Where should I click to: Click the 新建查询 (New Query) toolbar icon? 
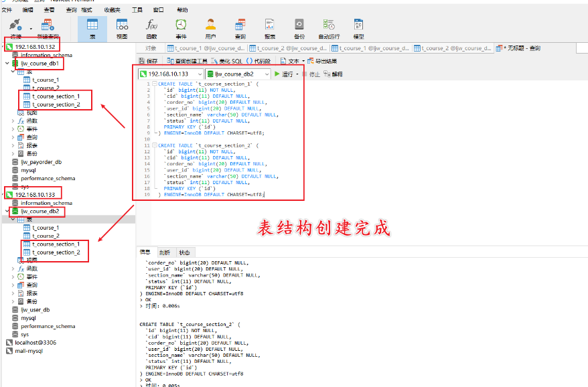click(48, 25)
